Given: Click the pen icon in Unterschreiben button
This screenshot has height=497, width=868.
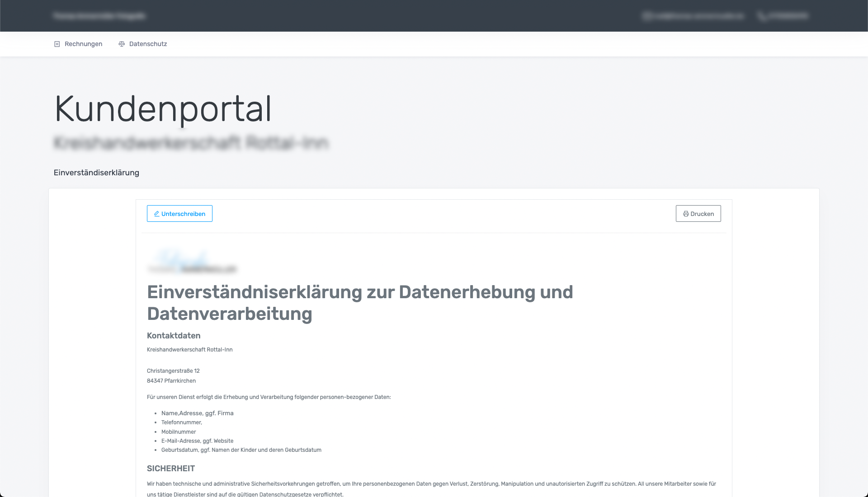Looking at the screenshot, I should coord(157,214).
